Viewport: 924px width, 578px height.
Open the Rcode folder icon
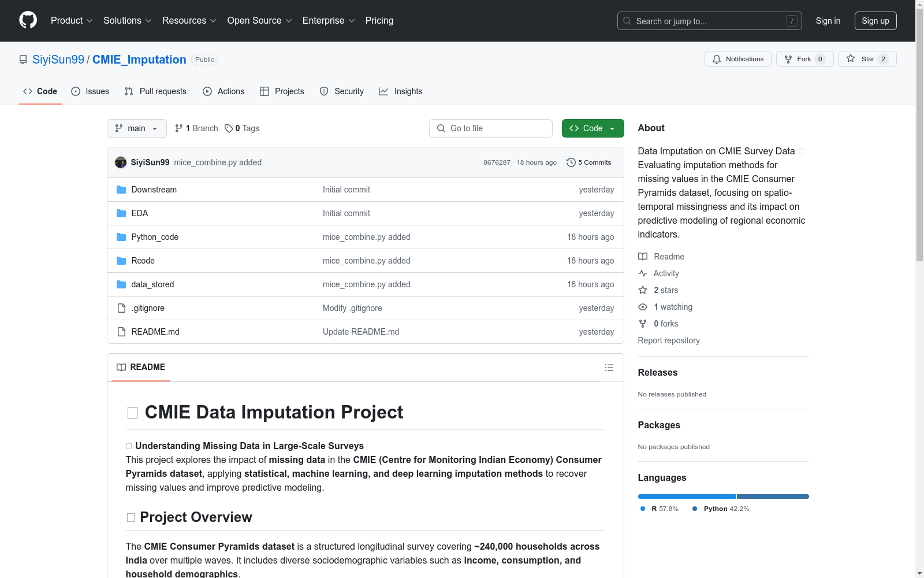[121, 261]
